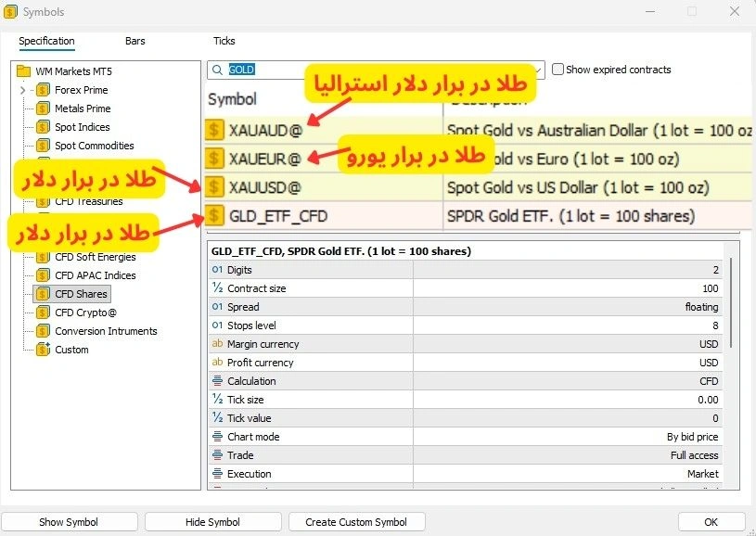Click the Hide Symbol button
The width and height of the screenshot is (756, 536).
pos(212,522)
